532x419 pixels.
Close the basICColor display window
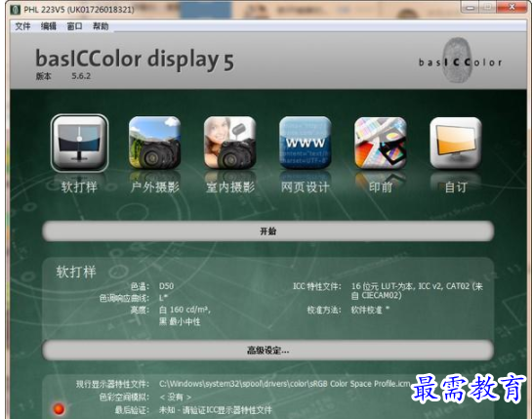[512, 8]
